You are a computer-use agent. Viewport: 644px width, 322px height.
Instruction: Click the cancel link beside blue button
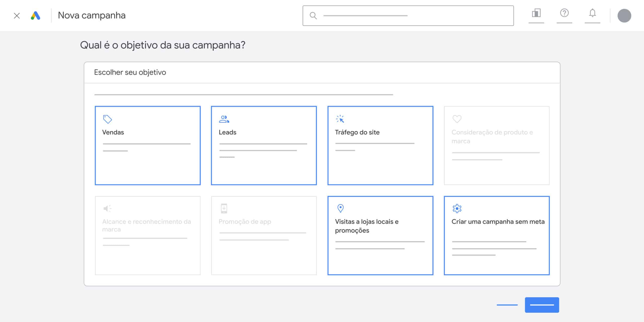coord(507,305)
